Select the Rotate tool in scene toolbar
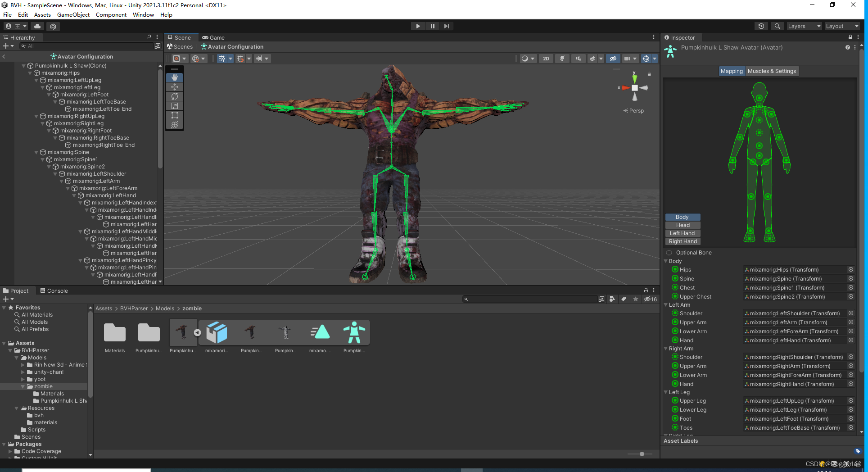This screenshot has width=868, height=472. (175, 96)
